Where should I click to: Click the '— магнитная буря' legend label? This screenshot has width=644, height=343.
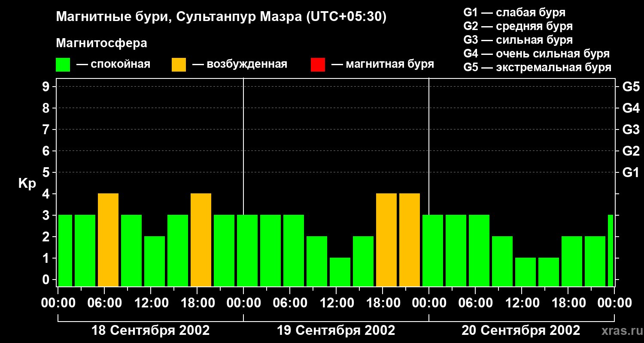383,64
